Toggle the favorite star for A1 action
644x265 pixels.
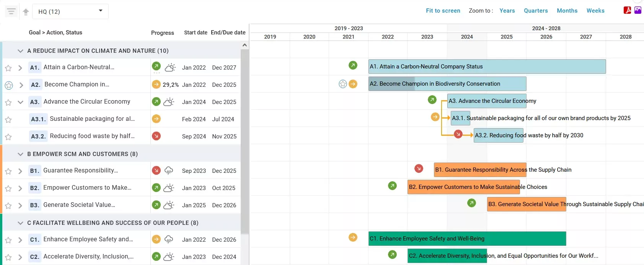tap(8, 68)
